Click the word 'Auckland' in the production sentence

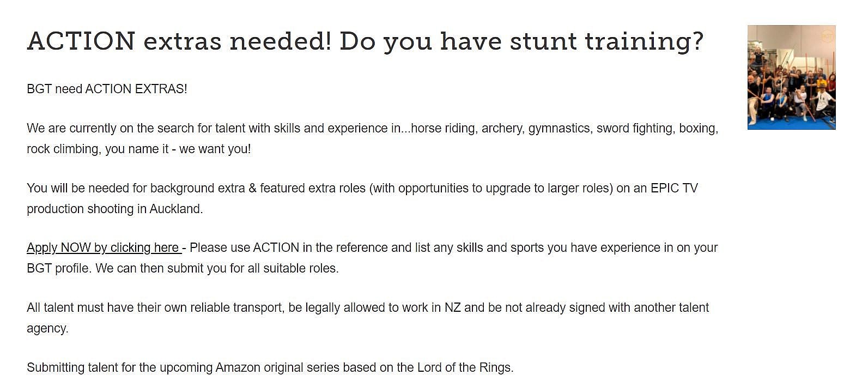[175, 209]
